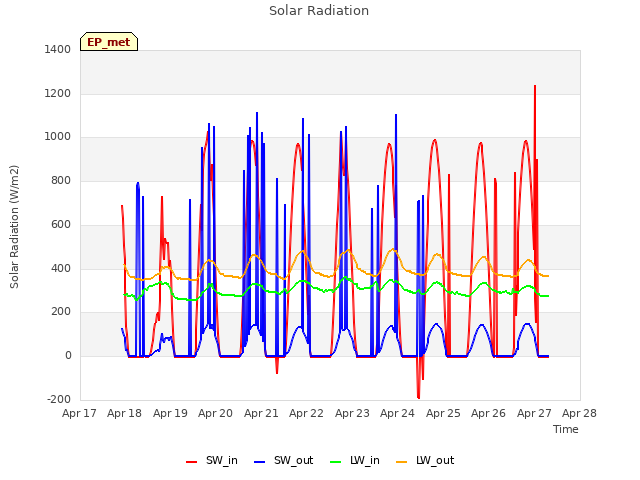Toggle the SW_in legend entry
Viewport: 640px width, 480px height.
tap(211, 460)
